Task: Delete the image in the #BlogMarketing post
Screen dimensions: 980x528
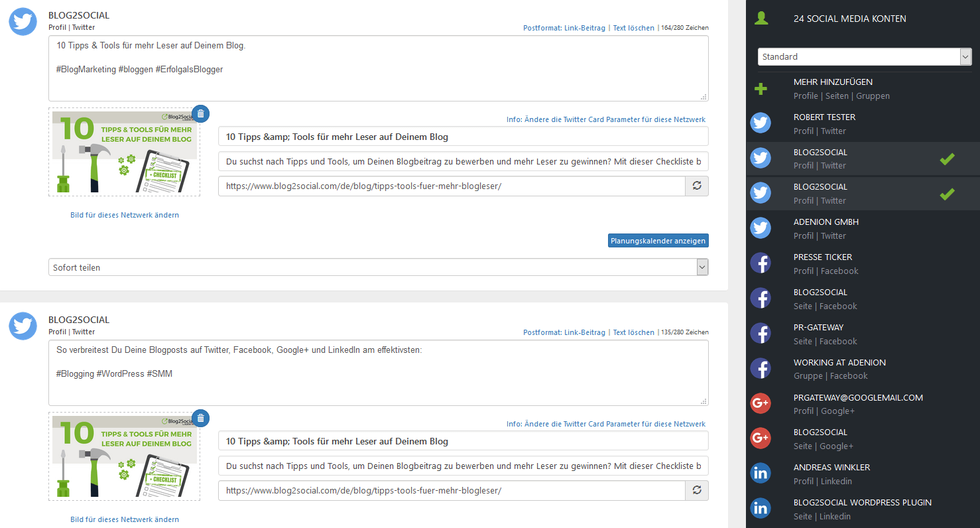Action: point(200,113)
